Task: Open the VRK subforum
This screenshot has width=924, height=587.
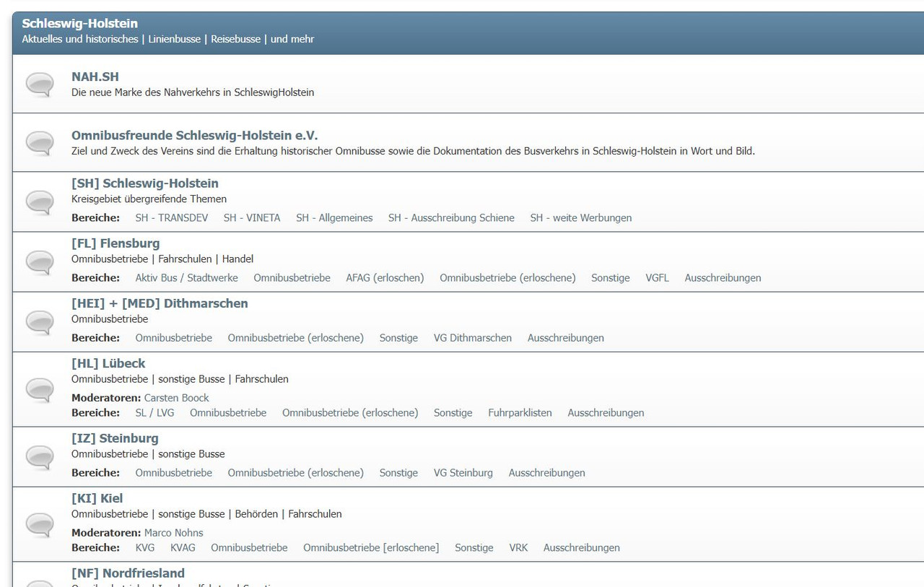Action: pyautogui.click(x=518, y=547)
